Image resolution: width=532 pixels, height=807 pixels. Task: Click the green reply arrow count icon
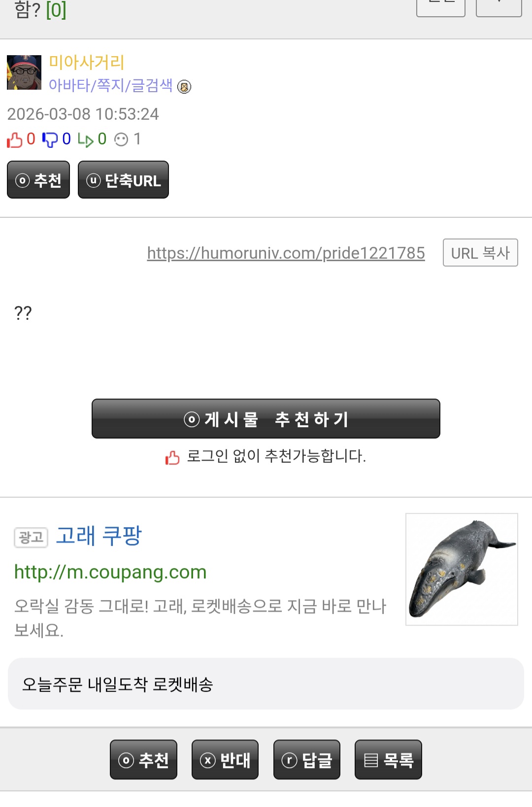(86, 140)
